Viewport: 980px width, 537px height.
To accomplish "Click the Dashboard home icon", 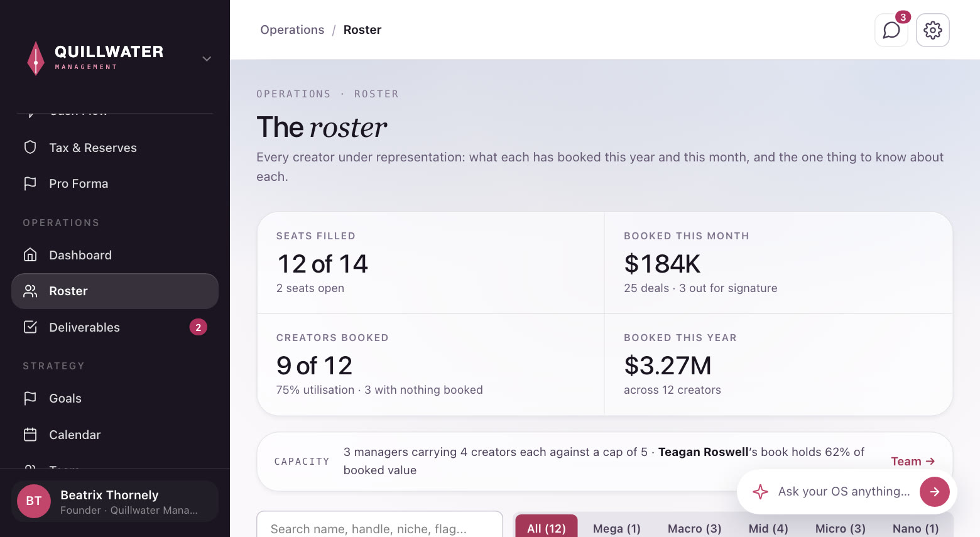I will (x=30, y=255).
